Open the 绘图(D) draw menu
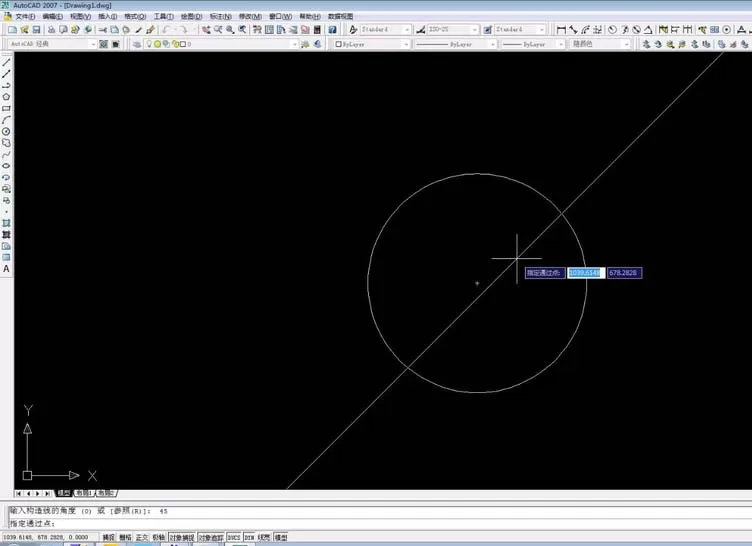This screenshot has height=546, width=752. tap(191, 16)
